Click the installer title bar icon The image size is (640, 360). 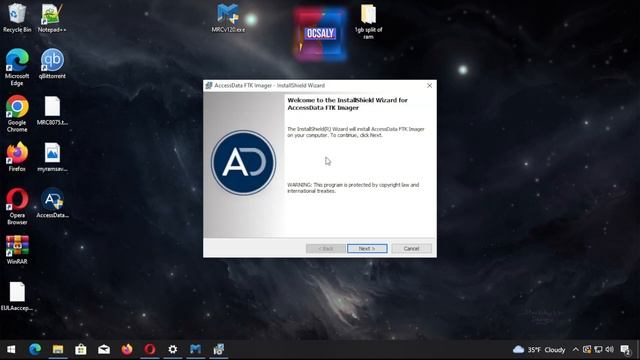pyautogui.click(x=209, y=85)
